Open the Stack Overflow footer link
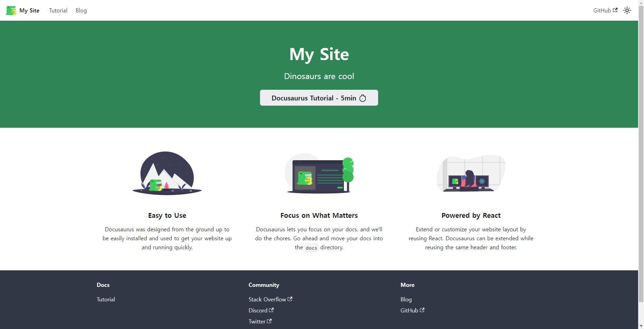The image size is (644, 329). 270,299
